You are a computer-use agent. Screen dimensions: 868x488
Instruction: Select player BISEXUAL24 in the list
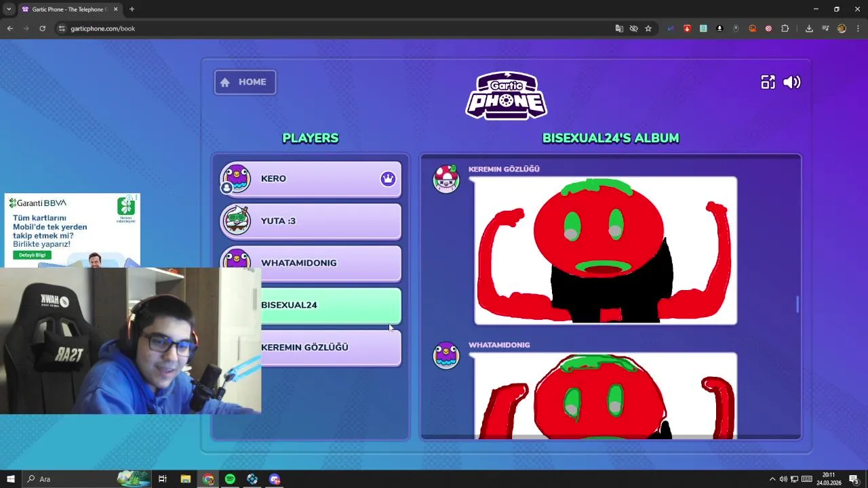tap(331, 305)
